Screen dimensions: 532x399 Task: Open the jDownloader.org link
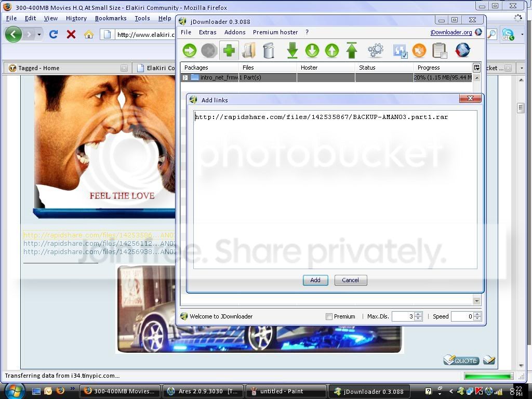point(451,32)
